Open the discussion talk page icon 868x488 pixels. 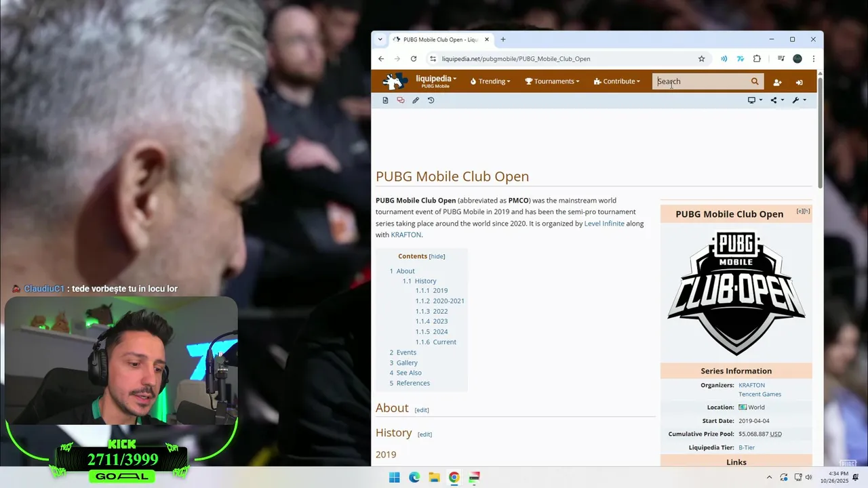click(x=401, y=100)
